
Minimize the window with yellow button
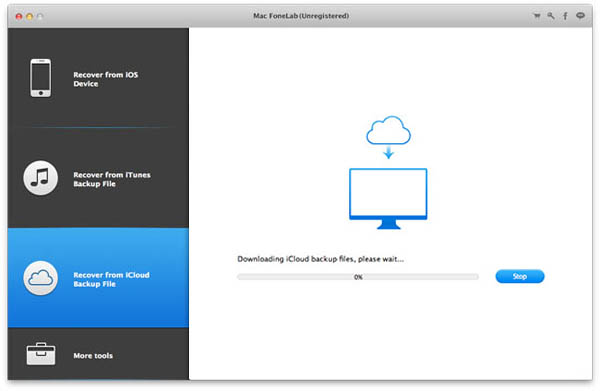tap(29, 16)
